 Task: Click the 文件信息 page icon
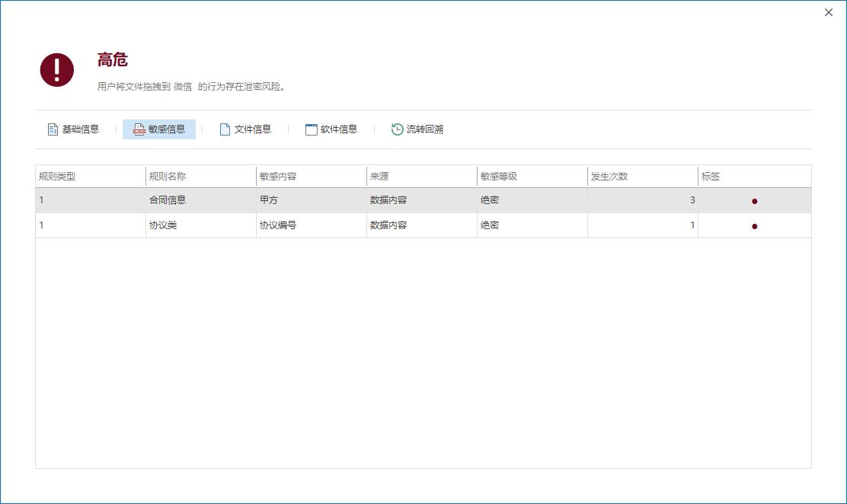tap(225, 129)
